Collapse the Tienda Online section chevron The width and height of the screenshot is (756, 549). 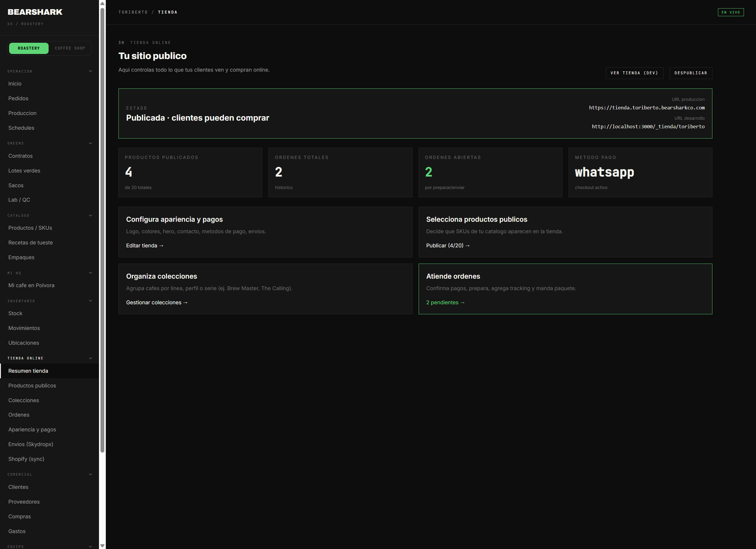[90, 358]
